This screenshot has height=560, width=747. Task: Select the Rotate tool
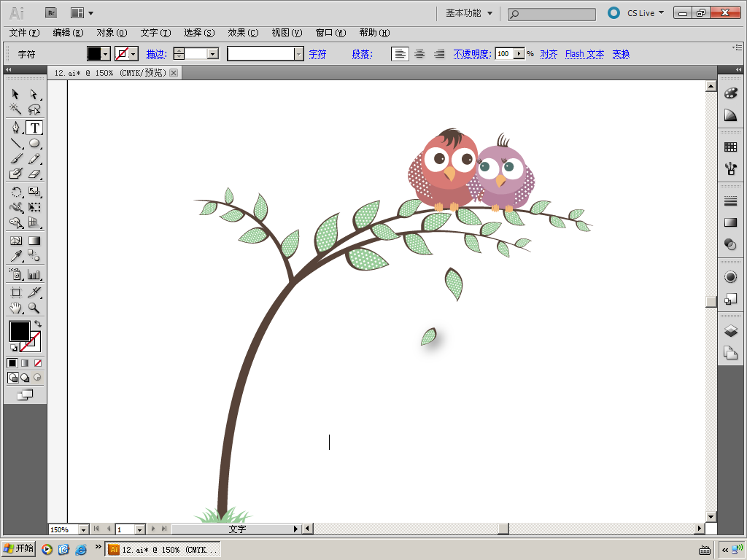coord(15,192)
